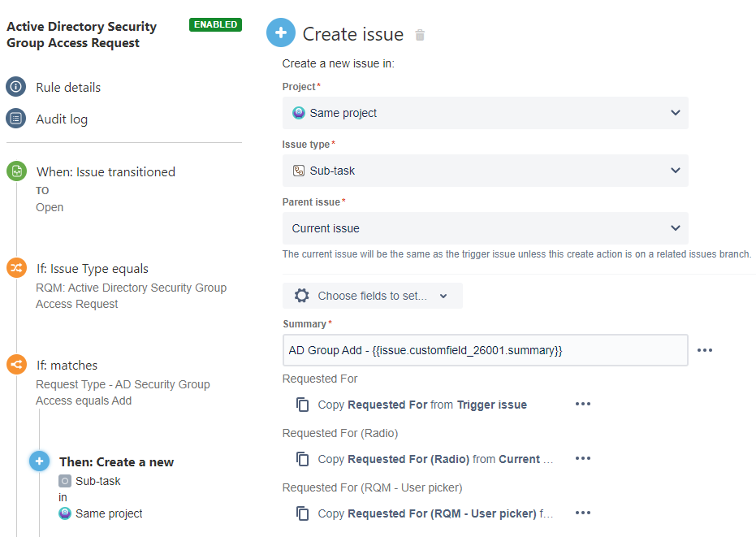Screen dimensions: 756x537
Task: Select the green Issue transitioned trigger icon
Action: coord(15,171)
